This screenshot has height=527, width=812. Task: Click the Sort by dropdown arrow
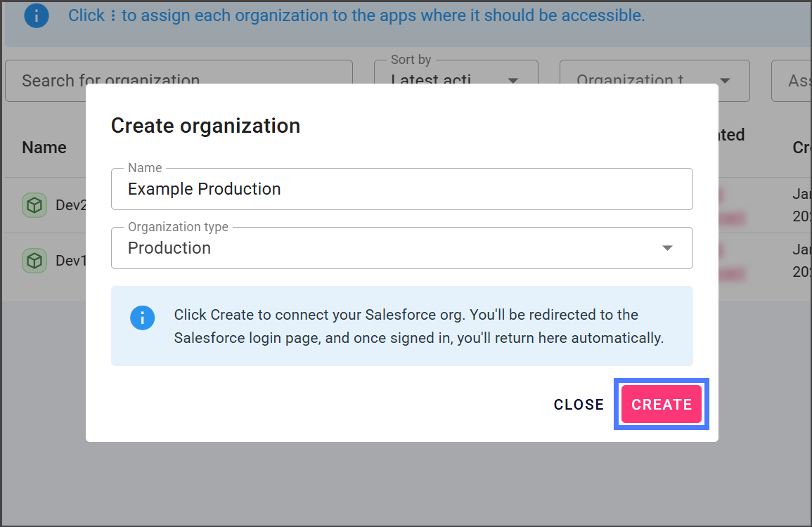click(513, 80)
